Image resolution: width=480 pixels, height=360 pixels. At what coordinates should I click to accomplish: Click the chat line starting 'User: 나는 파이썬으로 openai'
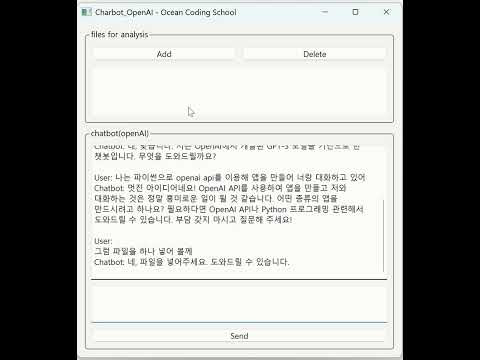point(230,177)
